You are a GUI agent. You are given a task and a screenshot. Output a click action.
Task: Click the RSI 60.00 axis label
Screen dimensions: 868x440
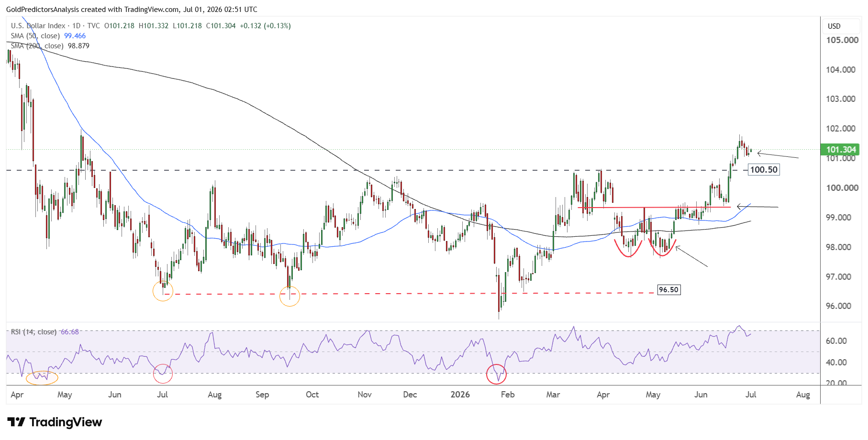(x=836, y=341)
